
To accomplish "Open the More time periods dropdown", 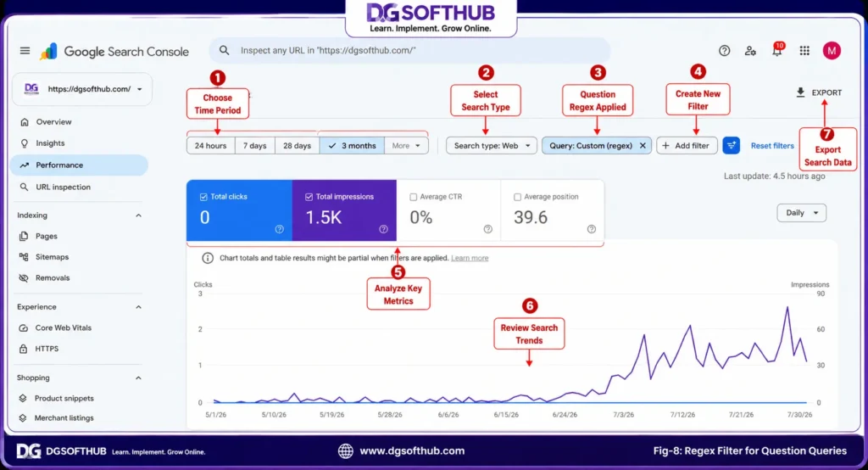I will click(x=406, y=146).
